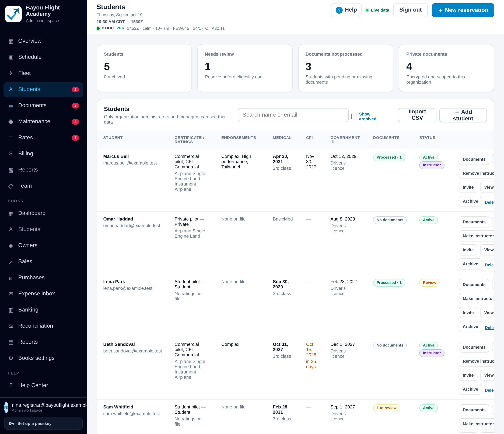Screen dimensions: 504x434
Task: Open Reports under main navigation
Action: tap(43, 170)
